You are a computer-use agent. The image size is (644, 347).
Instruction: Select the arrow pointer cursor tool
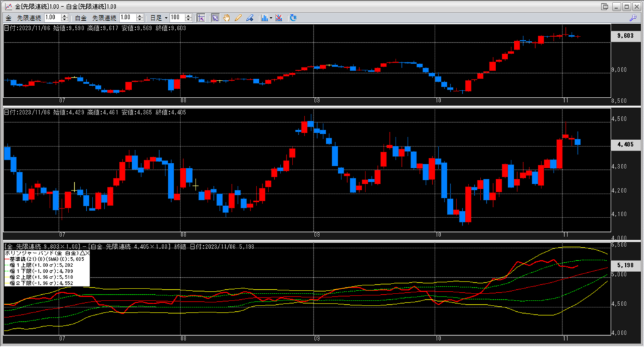tap(214, 18)
